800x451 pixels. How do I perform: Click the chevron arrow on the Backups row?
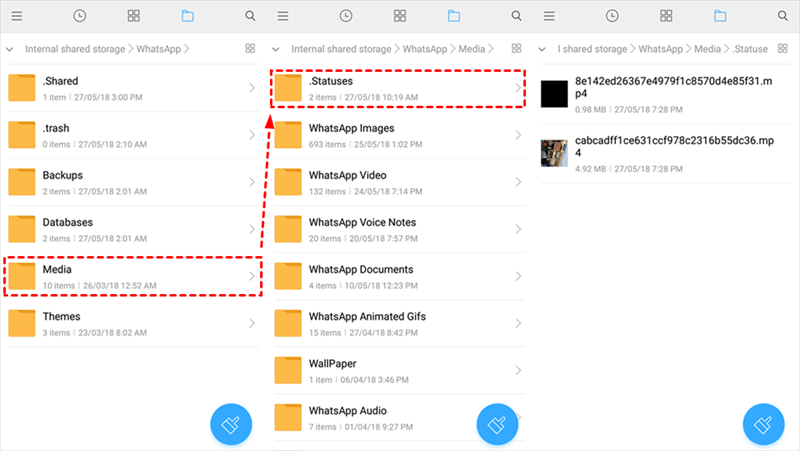[250, 182]
